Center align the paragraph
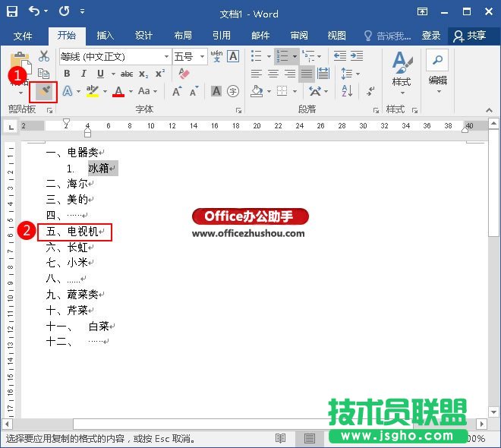Image resolution: width=501 pixels, height=448 pixels. click(x=273, y=74)
